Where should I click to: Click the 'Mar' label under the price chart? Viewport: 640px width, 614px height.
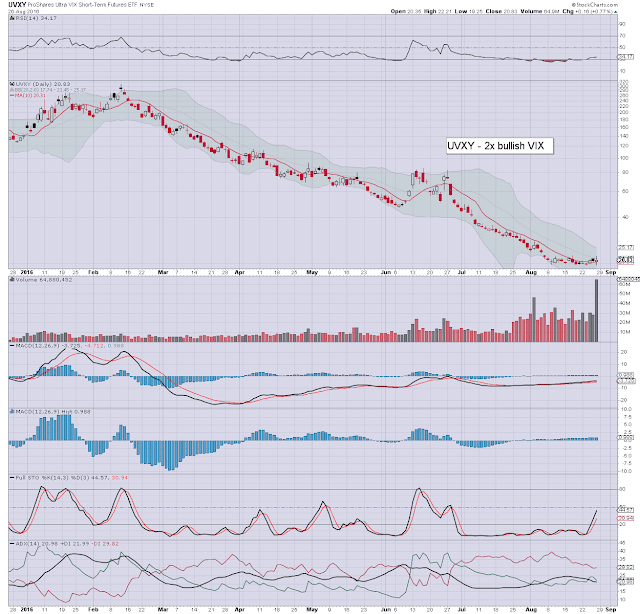[163, 272]
